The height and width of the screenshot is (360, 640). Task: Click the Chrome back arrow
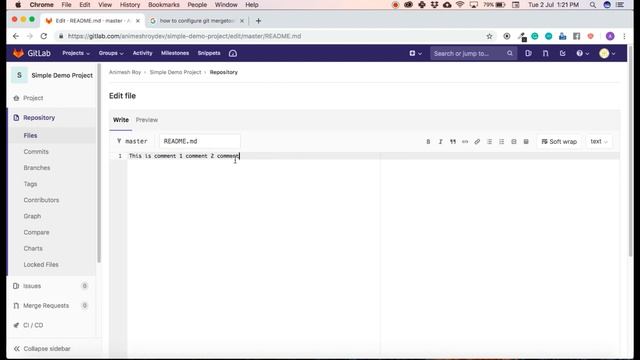point(16,36)
